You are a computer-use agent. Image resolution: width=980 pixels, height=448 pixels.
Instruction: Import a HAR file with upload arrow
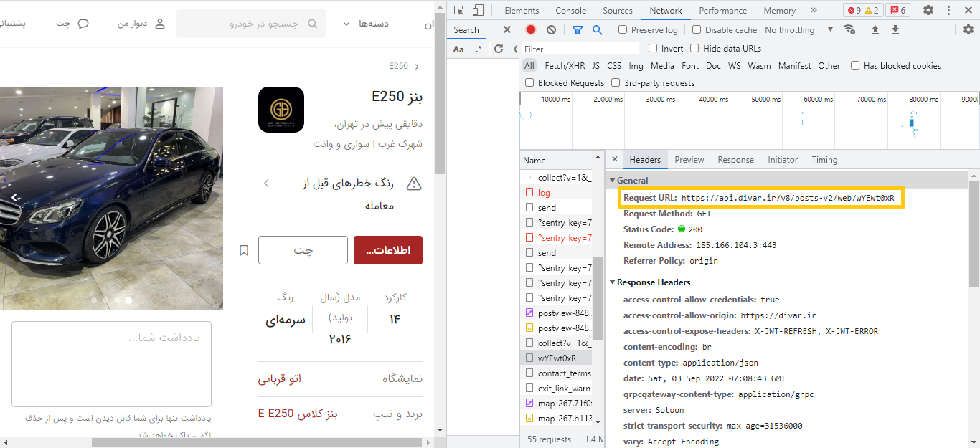[x=875, y=29]
